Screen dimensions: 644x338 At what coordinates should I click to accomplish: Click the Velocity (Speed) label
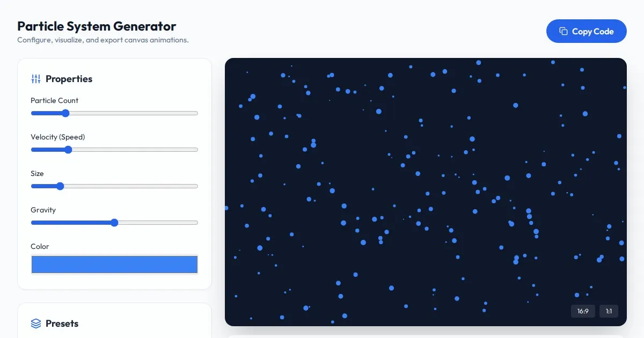[x=57, y=137]
